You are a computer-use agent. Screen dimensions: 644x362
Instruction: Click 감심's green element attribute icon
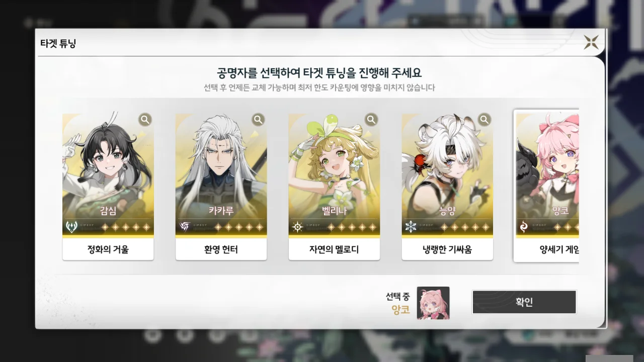[71, 227]
